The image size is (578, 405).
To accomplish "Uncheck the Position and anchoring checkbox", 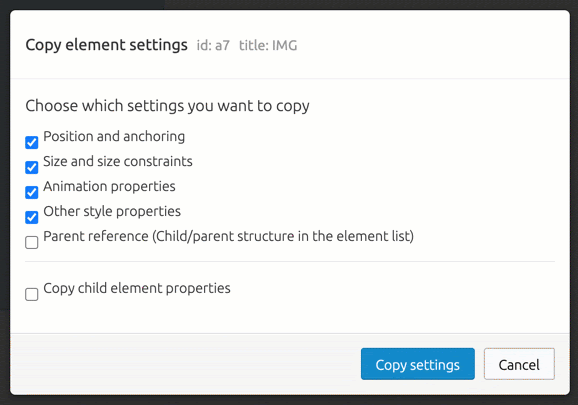I will click(x=32, y=142).
